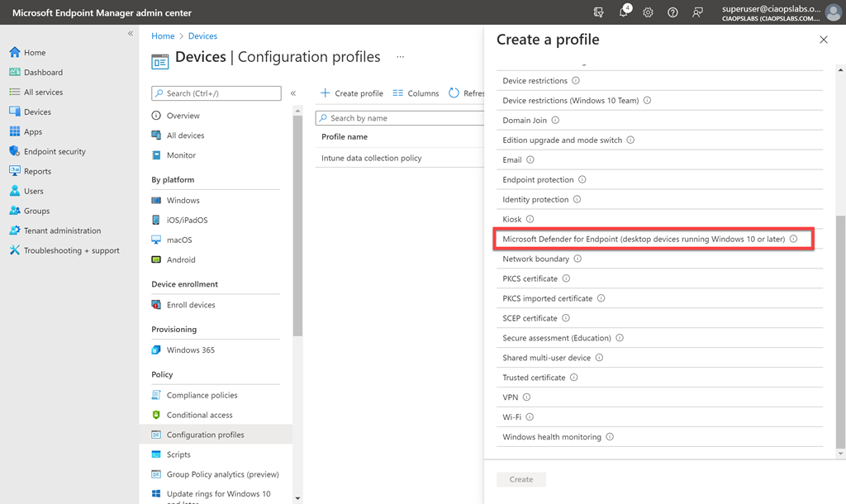This screenshot has height=504, width=846.
Task: Open the ellipsis more options menu
Action: (x=401, y=57)
